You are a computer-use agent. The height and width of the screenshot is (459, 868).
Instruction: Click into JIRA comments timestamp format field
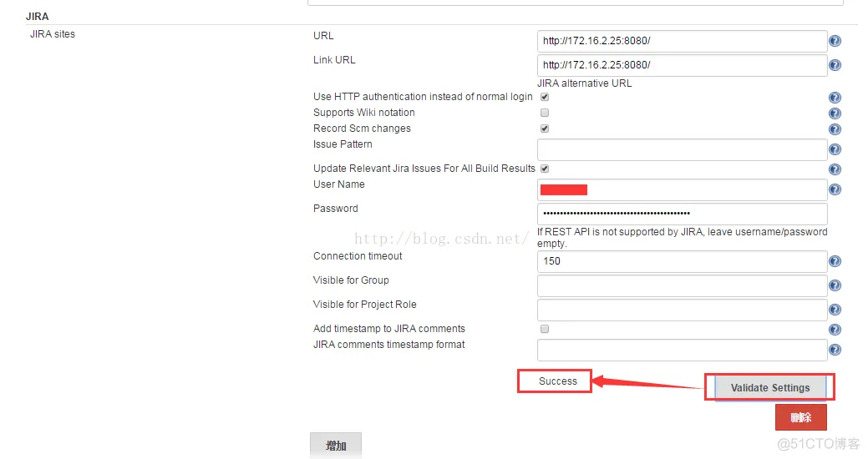pos(682,350)
